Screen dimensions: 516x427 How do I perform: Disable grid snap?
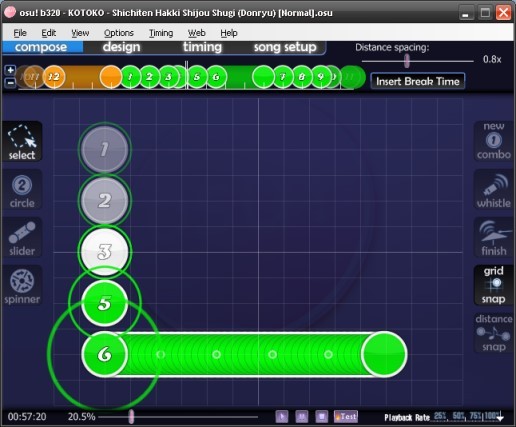[x=494, y=285]
